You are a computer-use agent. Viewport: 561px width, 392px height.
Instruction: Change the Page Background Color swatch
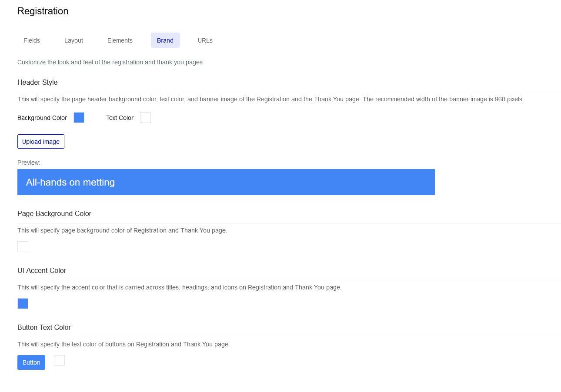[x=23, y=246]
